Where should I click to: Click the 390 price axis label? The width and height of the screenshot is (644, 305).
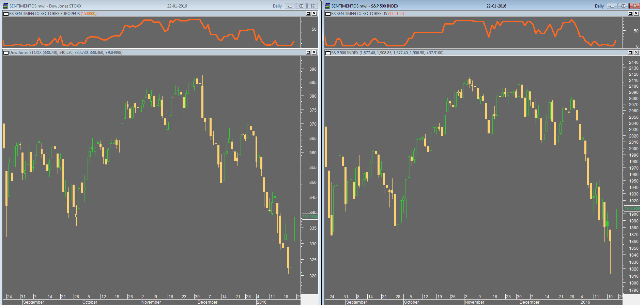[313, 69]
